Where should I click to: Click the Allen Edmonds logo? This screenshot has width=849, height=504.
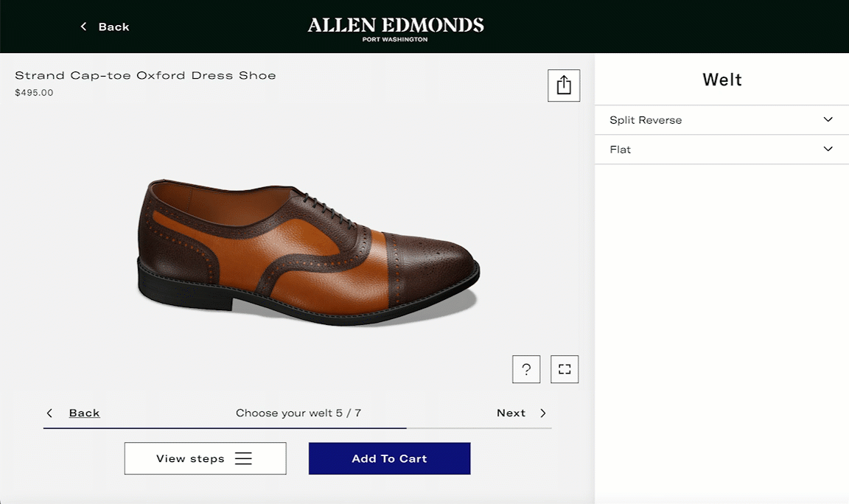point(395,27)
